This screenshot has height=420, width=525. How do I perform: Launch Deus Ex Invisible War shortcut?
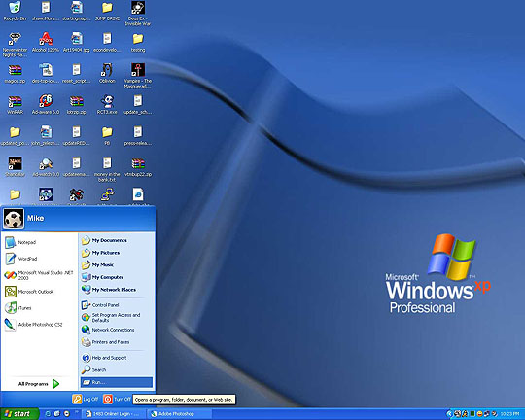(138, 14)
